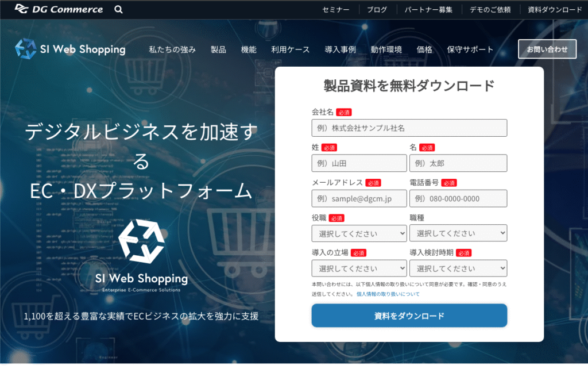588x388 pixels.
Task: Open the 役職 selection dropdown
Action: click(x=359, y=233)
